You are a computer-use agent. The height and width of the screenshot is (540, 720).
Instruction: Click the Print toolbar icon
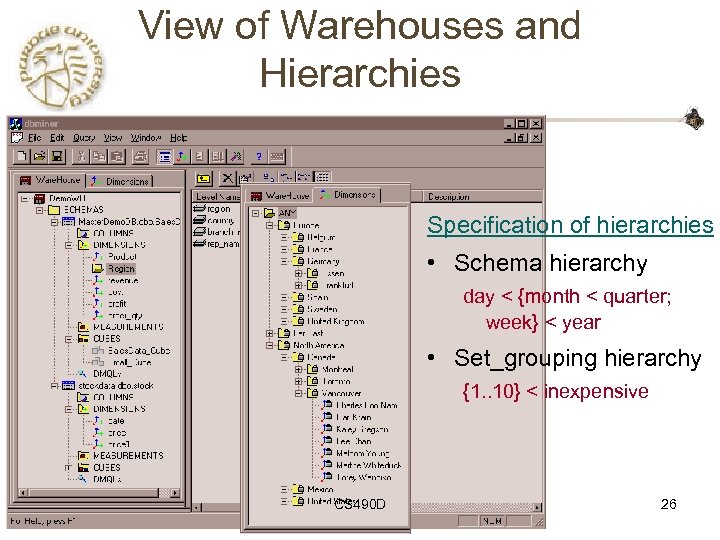[x=141, y=157]
